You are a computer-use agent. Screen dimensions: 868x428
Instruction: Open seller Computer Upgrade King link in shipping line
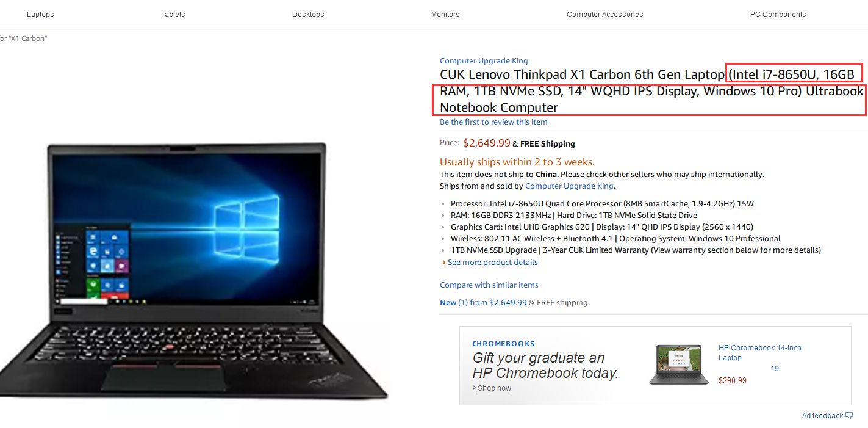(569, 186)
